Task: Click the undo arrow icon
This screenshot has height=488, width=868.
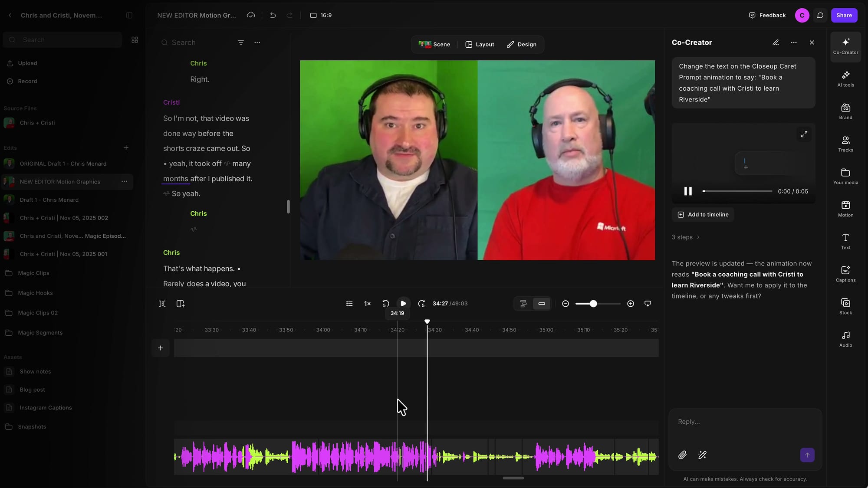Action: (273, 15)
